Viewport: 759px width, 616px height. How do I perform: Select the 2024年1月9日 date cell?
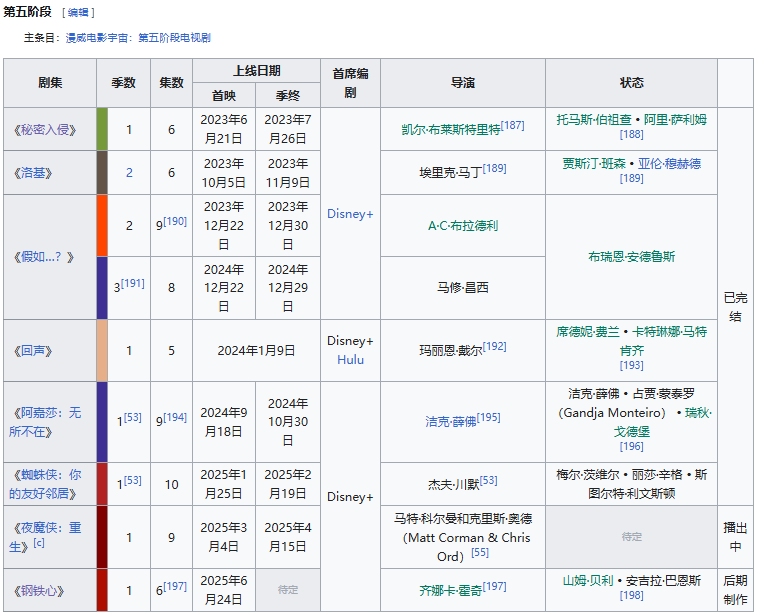pos(257,350)
